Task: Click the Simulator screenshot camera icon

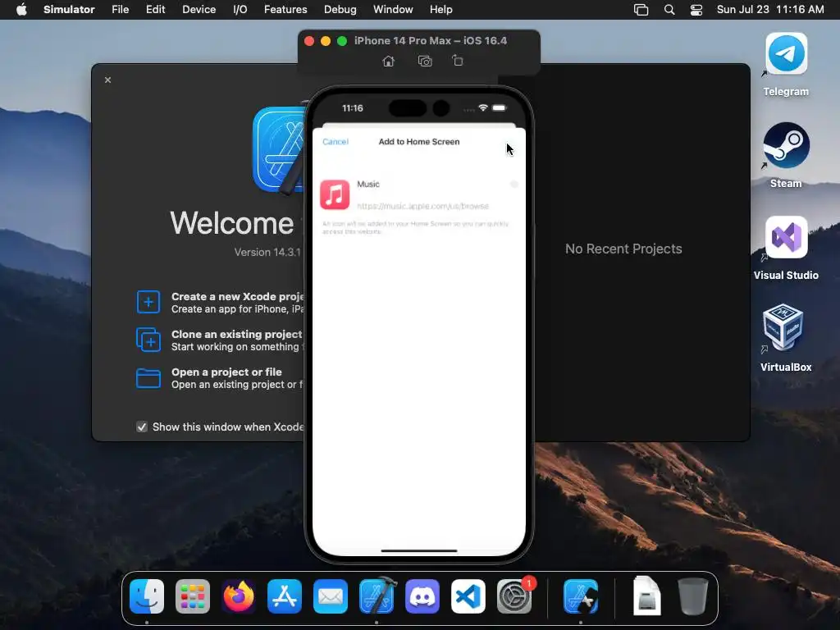Action: coord(425,61)
